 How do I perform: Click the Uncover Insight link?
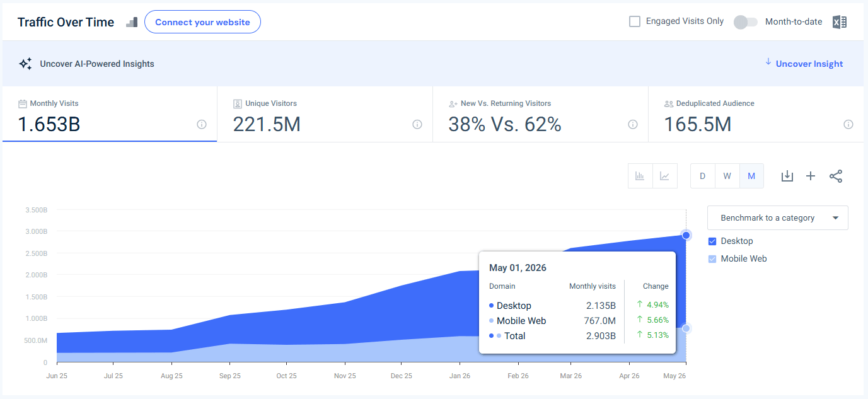pos(809,64)
